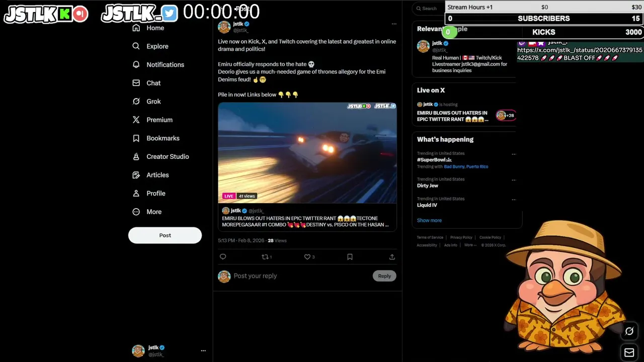Click the Bookmarks sidebar icon

136,138
